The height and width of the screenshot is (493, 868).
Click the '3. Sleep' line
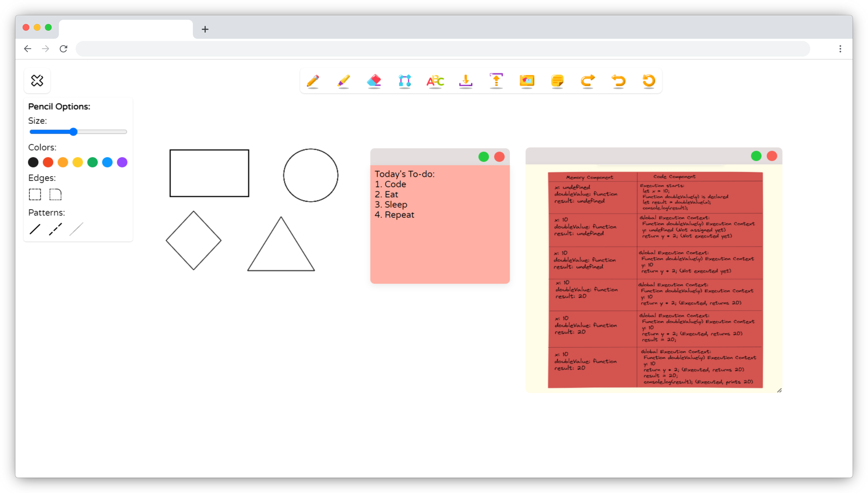(x=391, y=204)
